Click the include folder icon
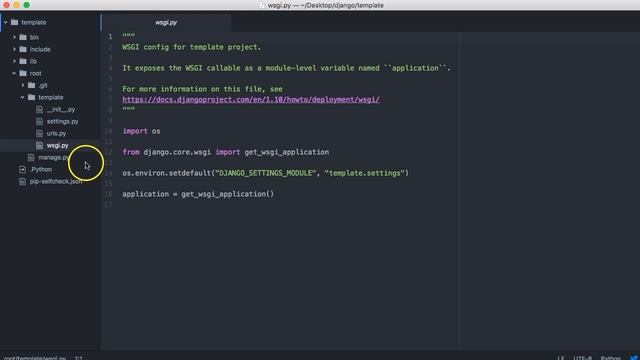Viewport: 640px width, 360px height. (x=23, y=49)
